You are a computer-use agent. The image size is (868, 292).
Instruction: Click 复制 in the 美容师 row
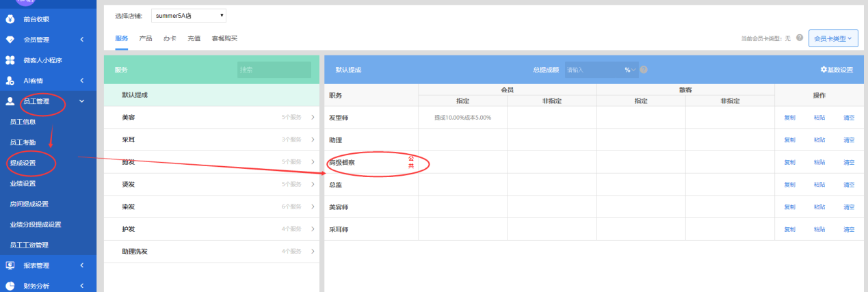789,207
